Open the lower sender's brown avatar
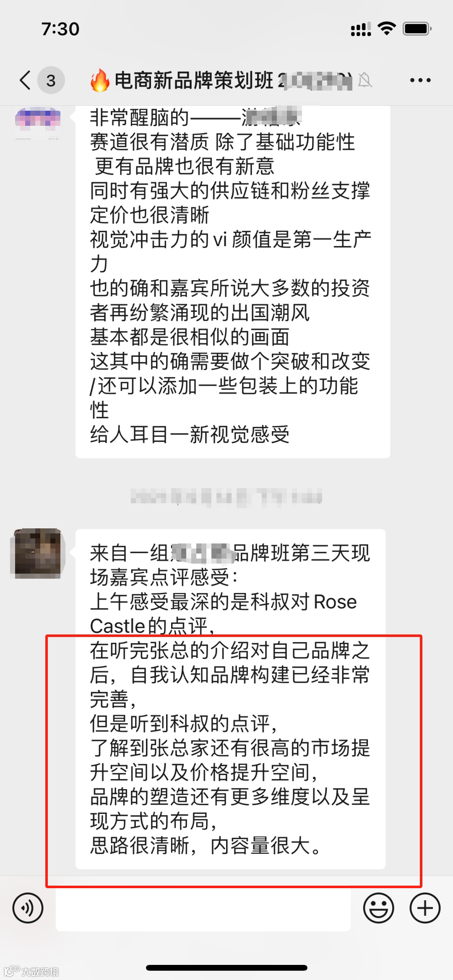Screen dimensions: 453x980 tap(38, 553)
